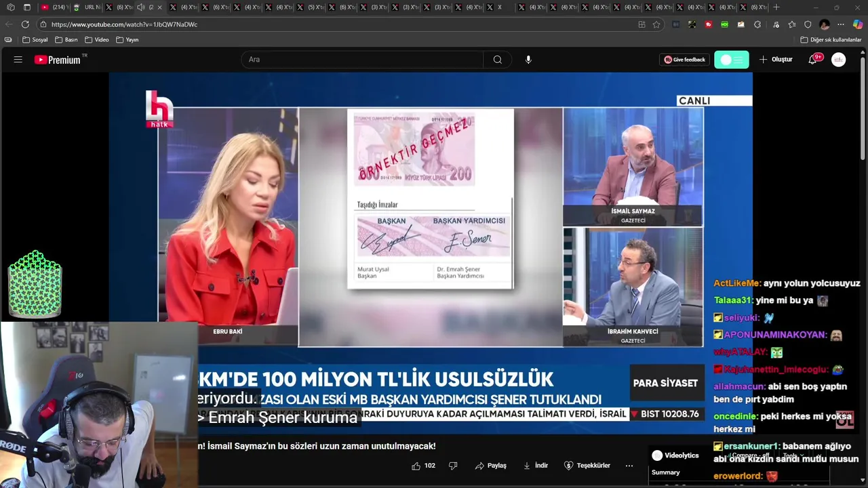
Task: Open a new browser tab
Action: 776,7
